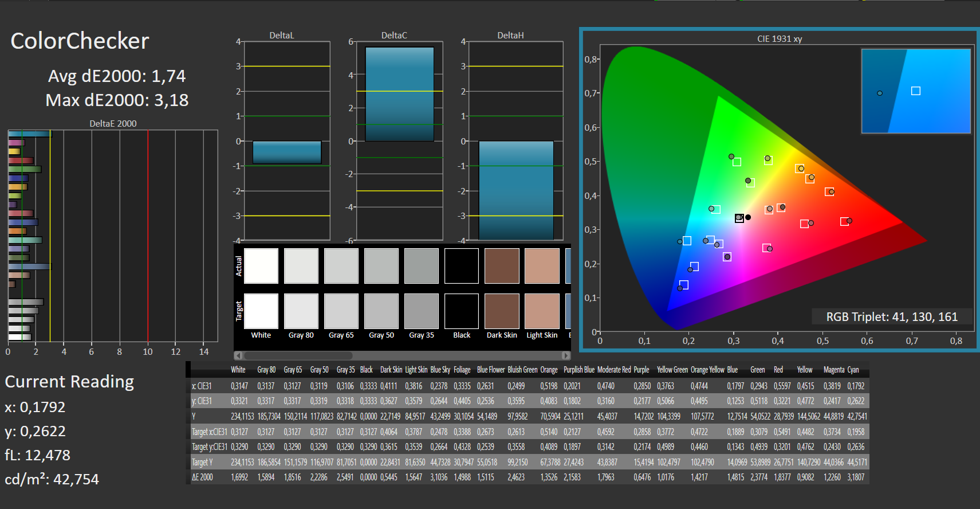Click the Target Y row label
Image resolution: width=980 pixels, height=509 pixels.
click(x=202, y=462)
